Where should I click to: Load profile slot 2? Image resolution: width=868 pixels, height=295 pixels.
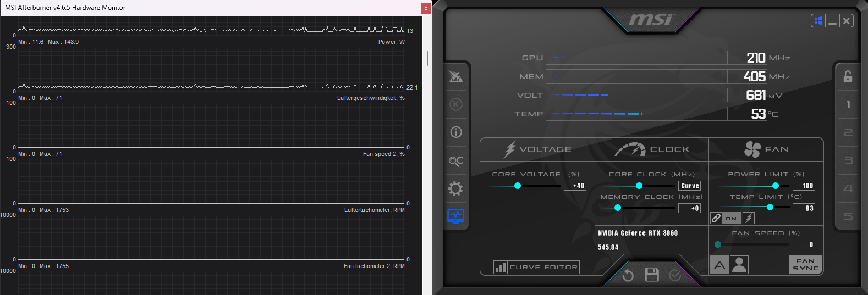(848, 132)
